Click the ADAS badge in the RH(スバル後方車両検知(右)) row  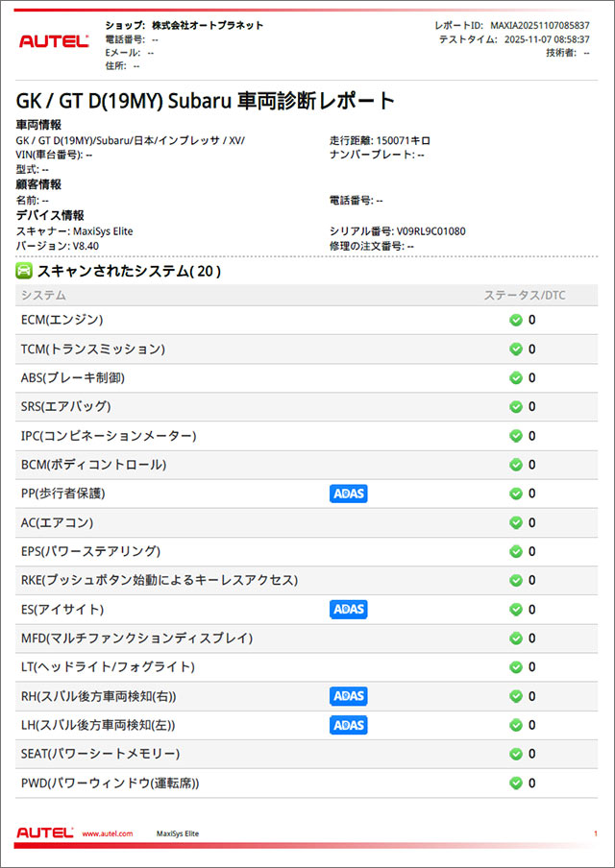[349, 696]
